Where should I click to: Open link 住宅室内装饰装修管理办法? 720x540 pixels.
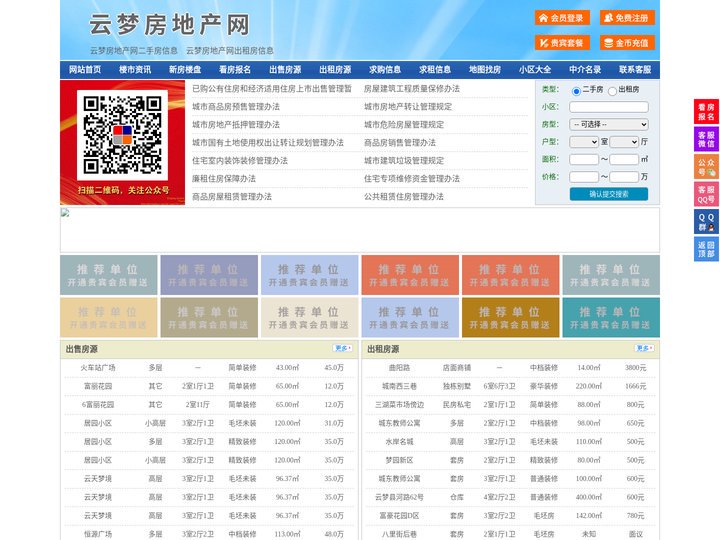pos(240,160)
